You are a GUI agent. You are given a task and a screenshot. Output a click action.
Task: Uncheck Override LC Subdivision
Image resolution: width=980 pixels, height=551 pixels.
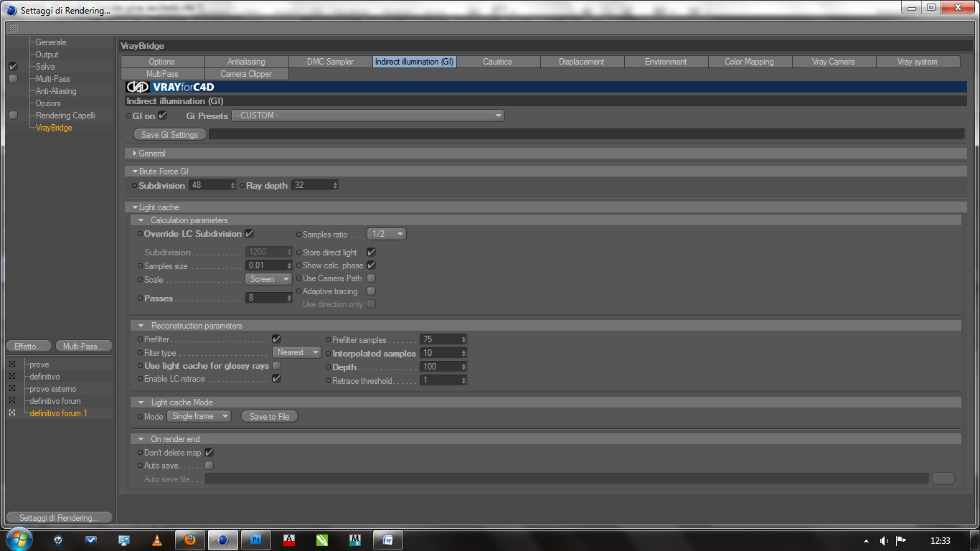point(249,233)
